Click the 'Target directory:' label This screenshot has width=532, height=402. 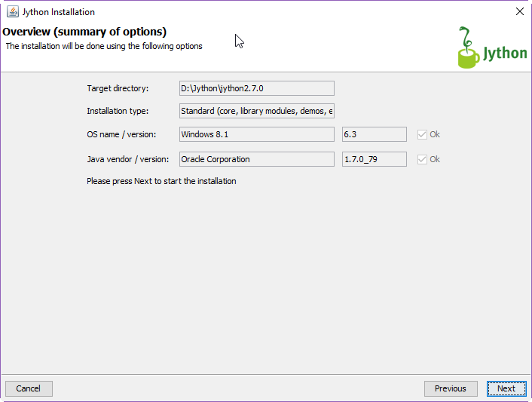(118, 88)
